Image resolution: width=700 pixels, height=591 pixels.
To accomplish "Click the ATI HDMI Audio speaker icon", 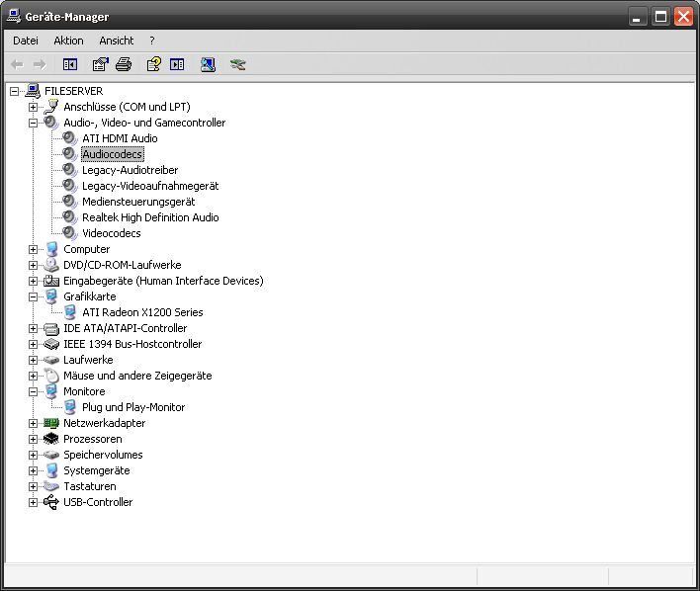I will click(x=70, y=138).
